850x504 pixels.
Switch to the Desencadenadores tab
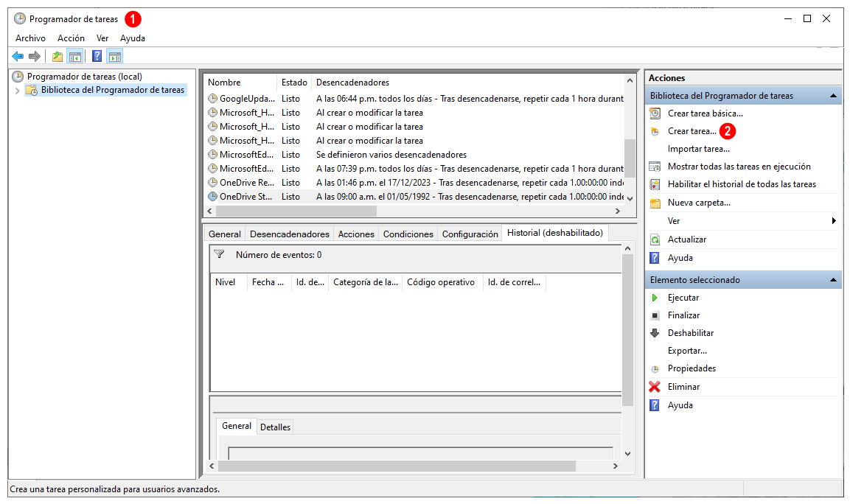coord(290,234)
